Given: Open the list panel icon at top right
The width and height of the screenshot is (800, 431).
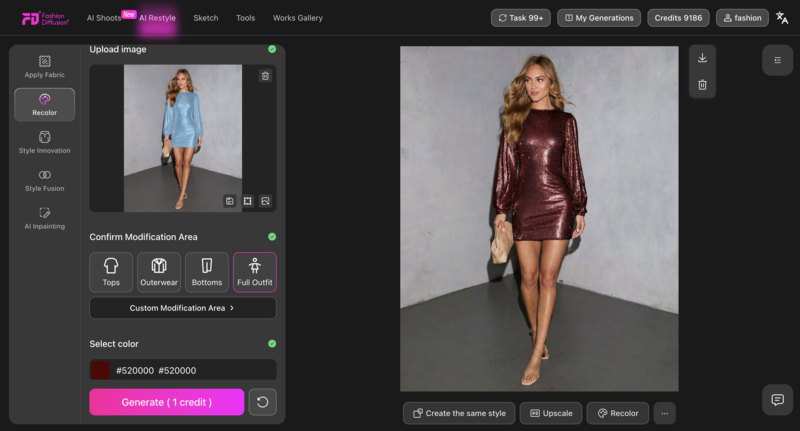Looking at the screenshot, I should point(778,60).
